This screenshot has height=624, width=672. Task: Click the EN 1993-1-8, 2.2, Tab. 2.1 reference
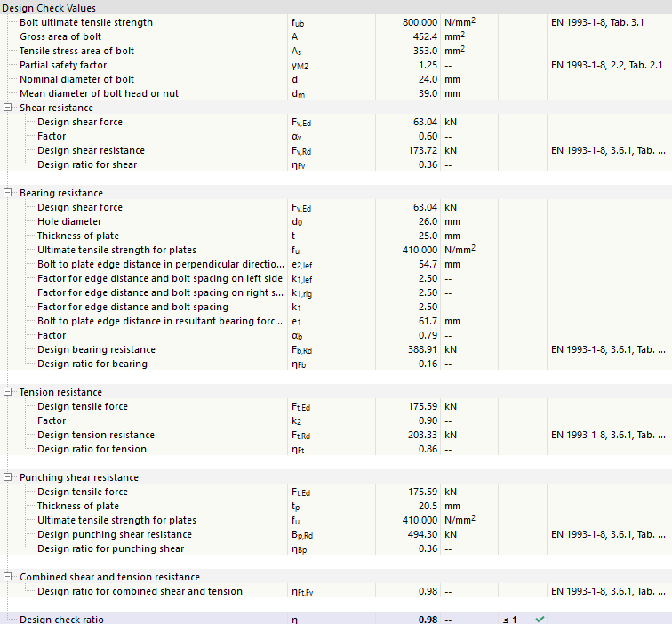click(x=607, y=65)
